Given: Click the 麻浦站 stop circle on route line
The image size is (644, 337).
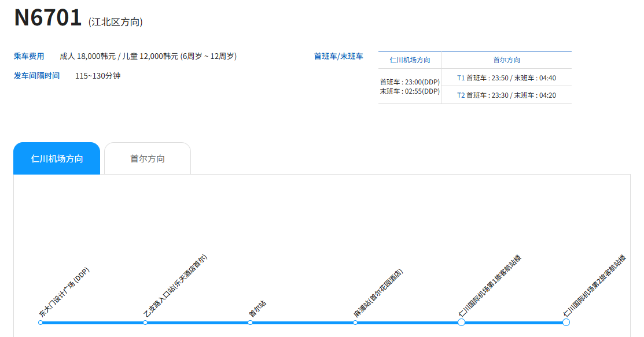Looking at the screenshot, I should (x=355, y=323).
